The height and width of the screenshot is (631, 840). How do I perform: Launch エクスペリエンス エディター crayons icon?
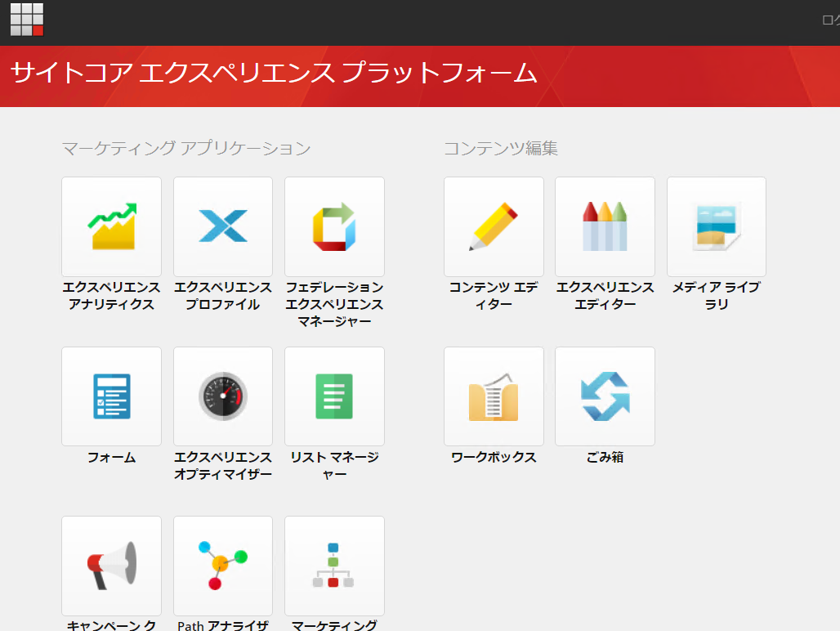(x=605, y=226)
